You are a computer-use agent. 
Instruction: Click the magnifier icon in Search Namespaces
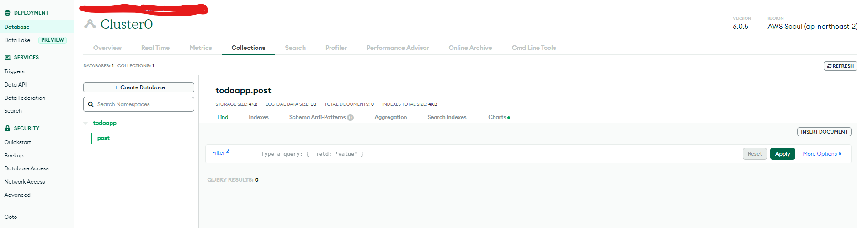tap(91, 104)
